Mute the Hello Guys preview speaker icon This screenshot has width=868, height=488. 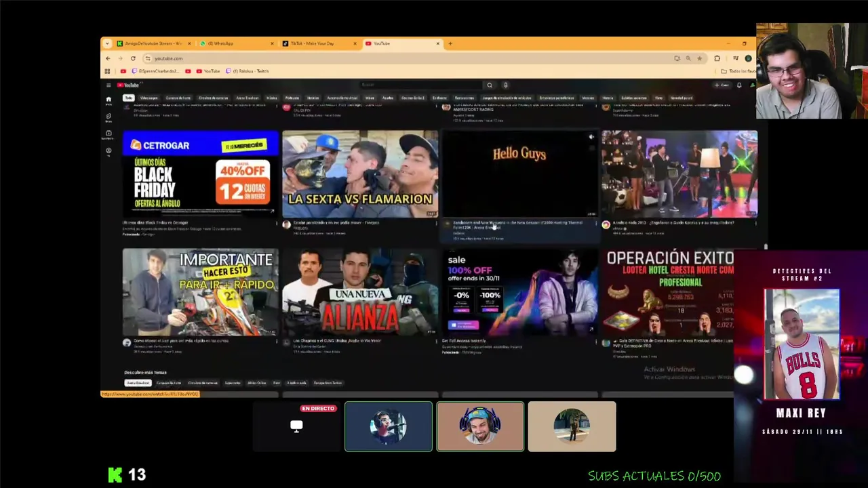pos(591,137)
